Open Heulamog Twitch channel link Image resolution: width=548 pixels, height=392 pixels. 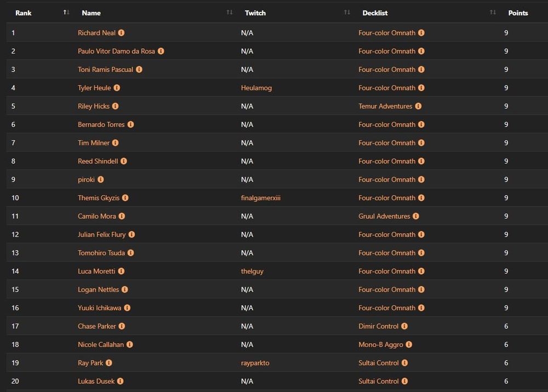[x=256, y=88]
